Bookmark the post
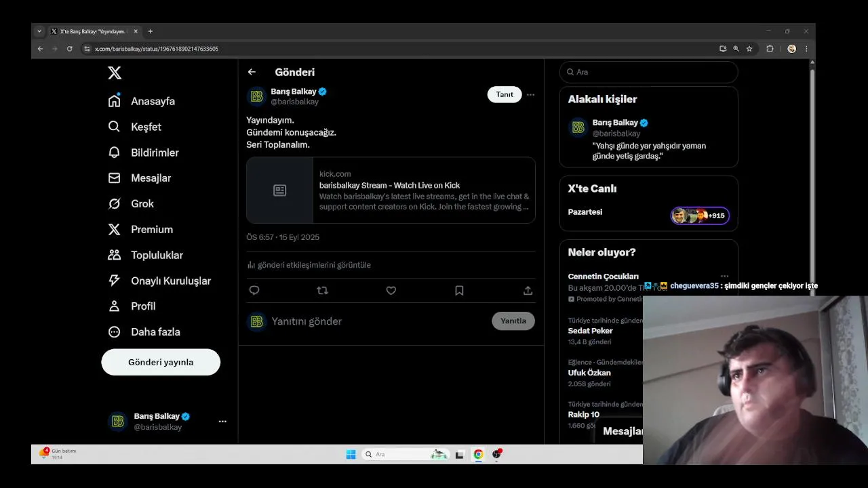The image size is (868, 488). tap(459, 290)
